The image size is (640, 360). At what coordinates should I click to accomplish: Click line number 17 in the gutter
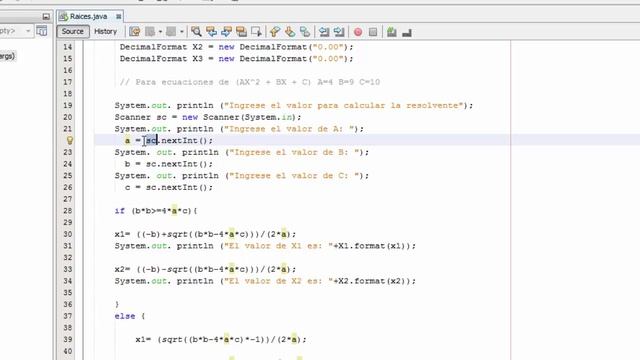[67, 82]
